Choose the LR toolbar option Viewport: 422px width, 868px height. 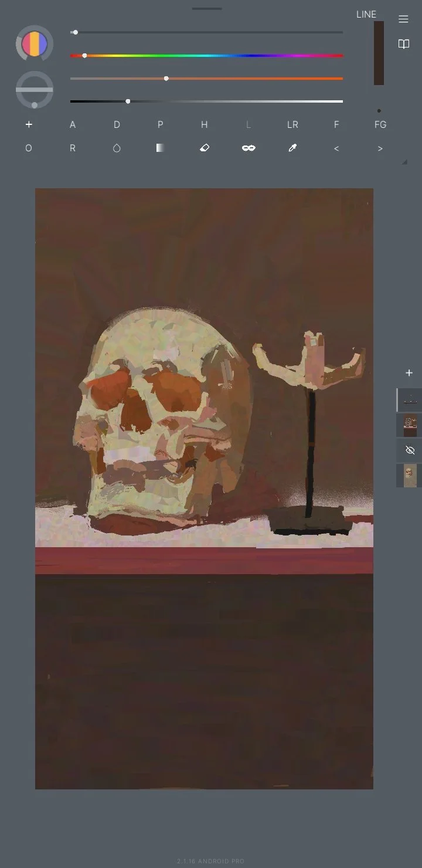pyautogui.click(x=292, y=124)
